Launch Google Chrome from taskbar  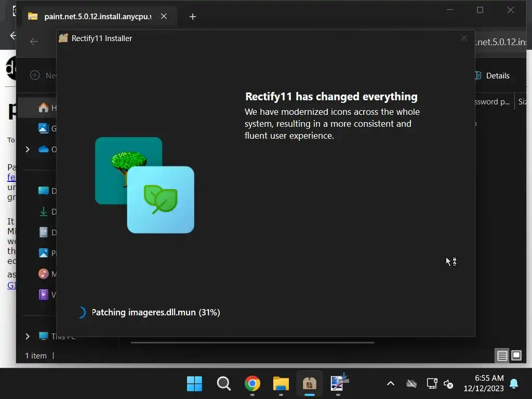coord(252,384)
